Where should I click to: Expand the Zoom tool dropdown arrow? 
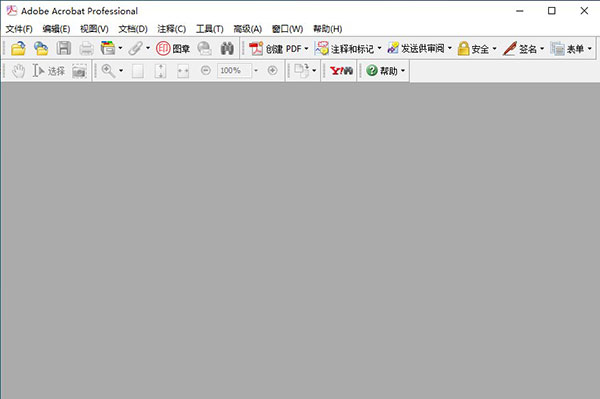pyautogui.click(x=121, y=70)
